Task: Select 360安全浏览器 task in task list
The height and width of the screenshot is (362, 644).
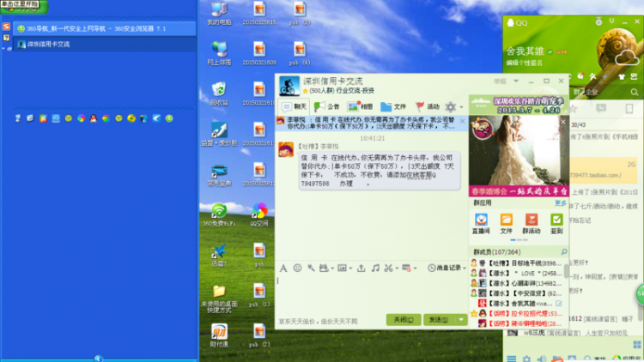Action: point(104,28)
